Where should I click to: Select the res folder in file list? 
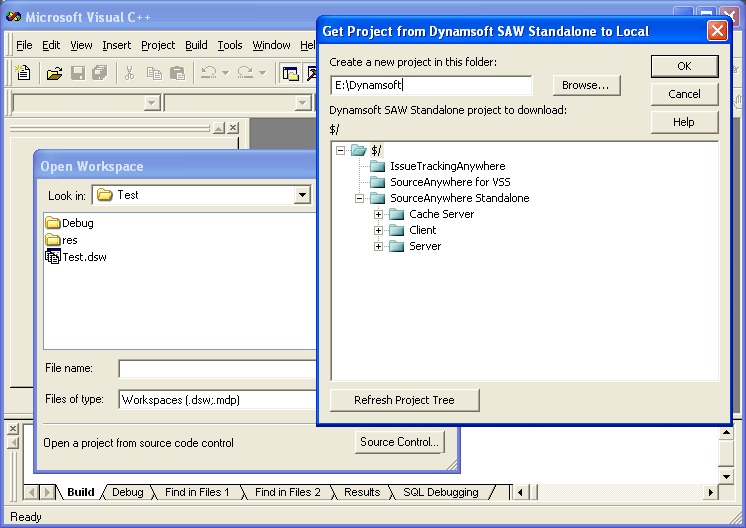click(x=61, y=240)
